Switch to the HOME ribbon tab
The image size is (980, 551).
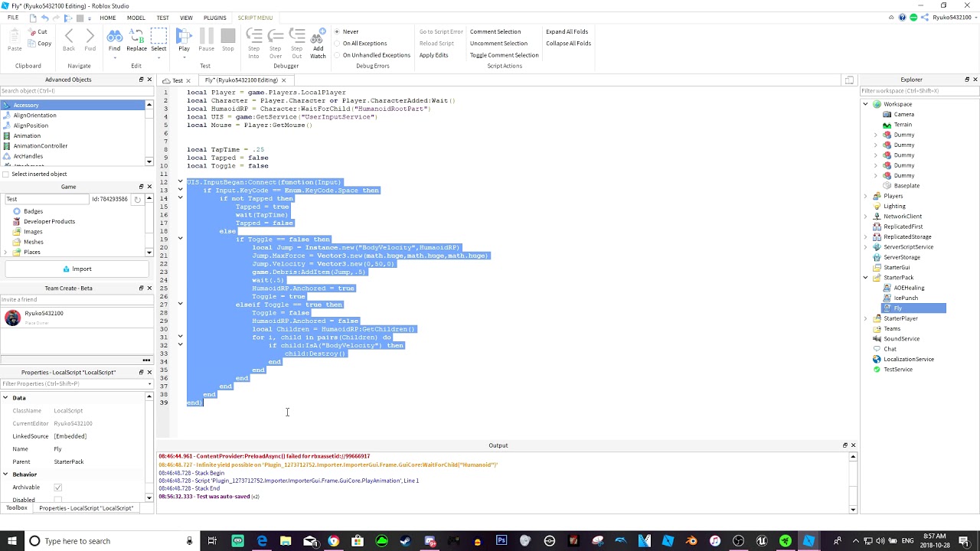[107, 18]
